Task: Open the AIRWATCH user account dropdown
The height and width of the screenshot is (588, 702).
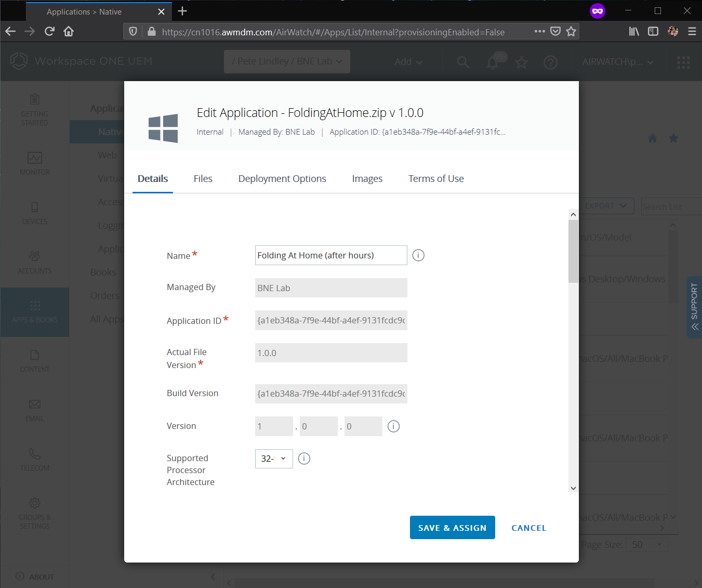Action: (x=618, y=62)
